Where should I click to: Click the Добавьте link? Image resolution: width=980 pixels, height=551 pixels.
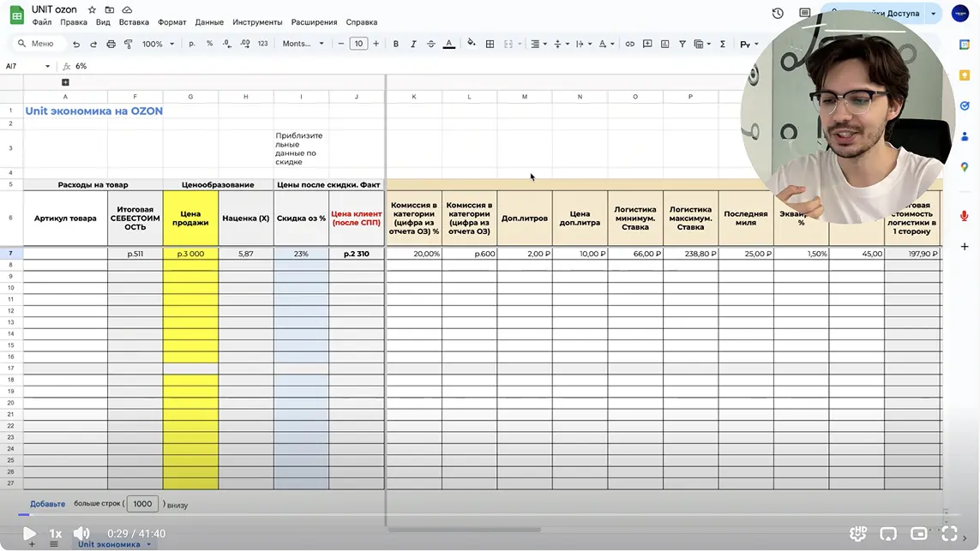[x=47, y=504]
